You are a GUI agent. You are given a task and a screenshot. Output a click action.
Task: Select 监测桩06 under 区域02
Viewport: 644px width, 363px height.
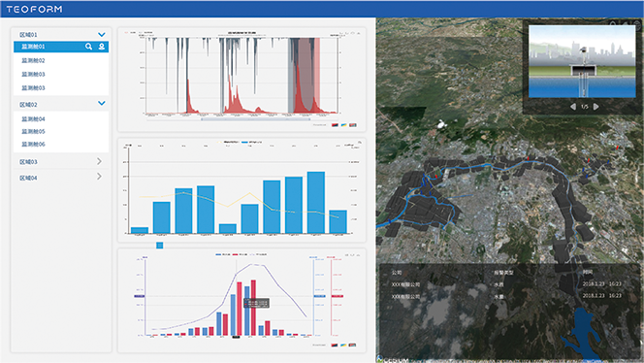coord(33,145)
